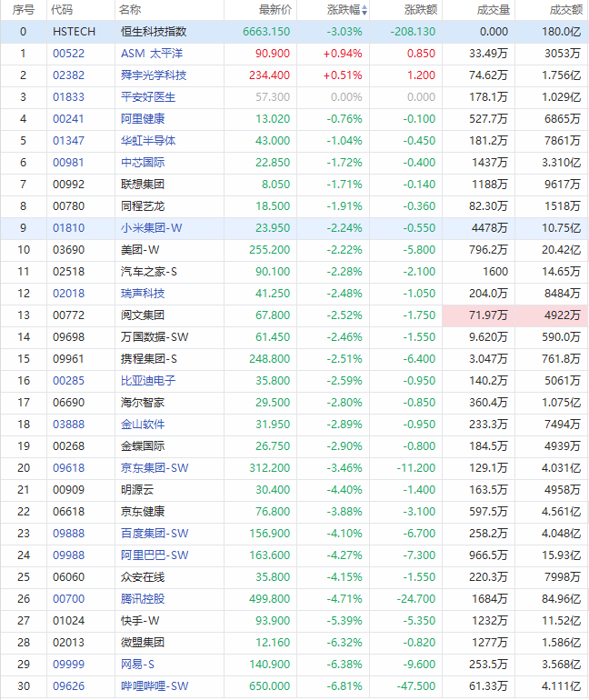Open ASM 太平洋 stock name

coord(152,54)
